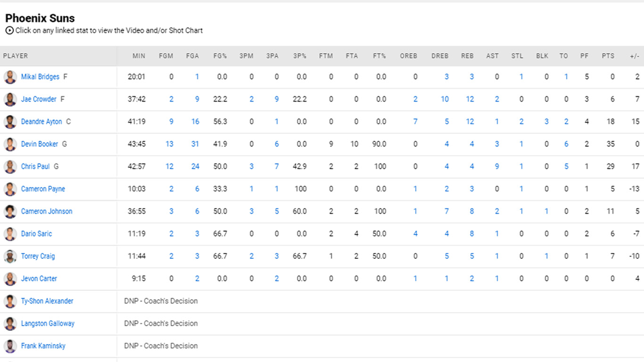Open Jae Crowder player avatar

tap(10, 99)
